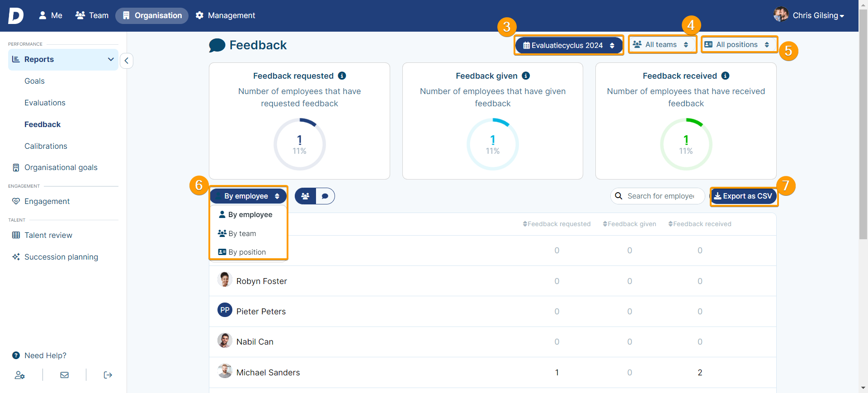Open user settings icon in sidebar footer

(x=19, y=375)
